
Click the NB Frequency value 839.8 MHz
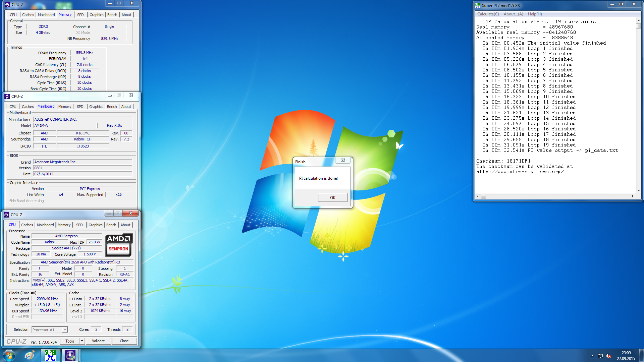tap(110, 39)
